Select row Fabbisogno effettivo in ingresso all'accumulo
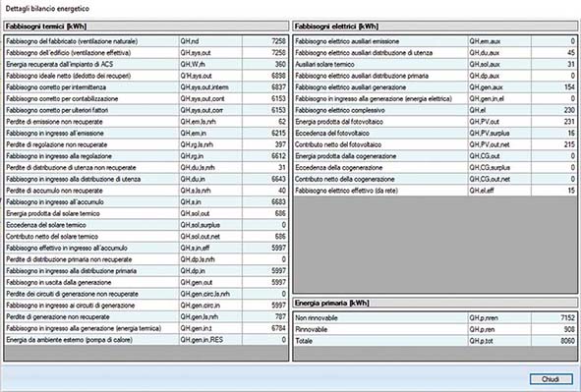The width and height of the screenshot is (581, 392). [x=146, y=248]
